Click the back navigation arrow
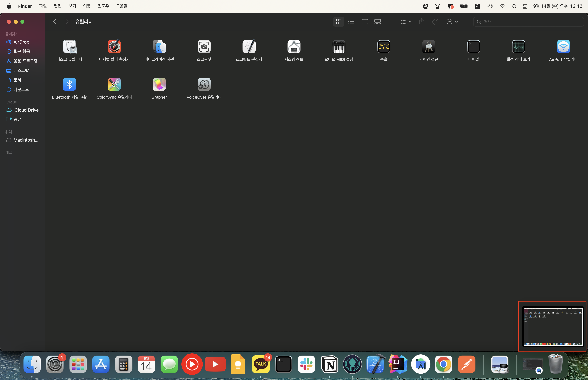 click(x=55, y=22)
